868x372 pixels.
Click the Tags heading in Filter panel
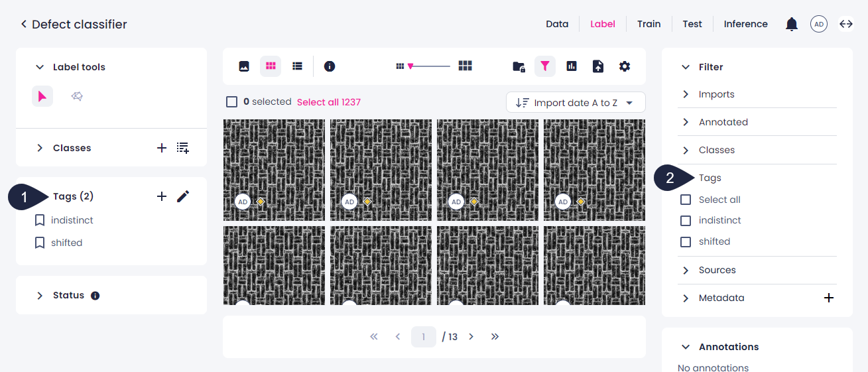710,178
